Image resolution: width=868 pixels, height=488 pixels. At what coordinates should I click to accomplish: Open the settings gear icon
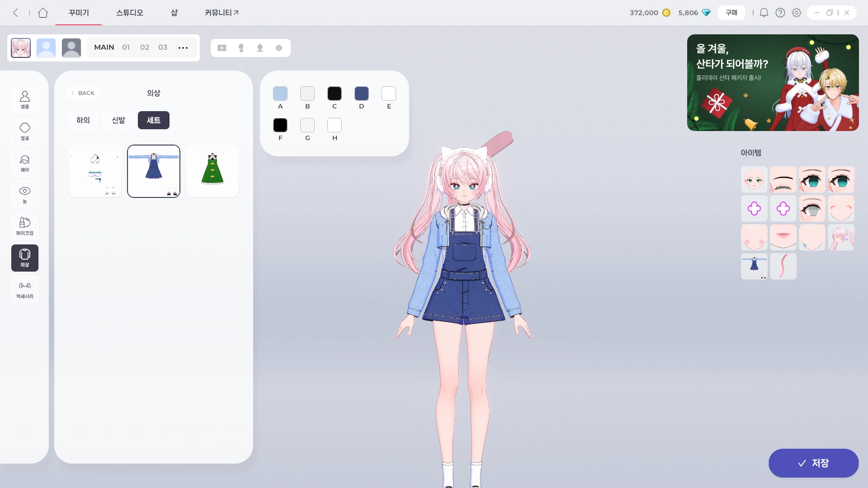click(797, 13)
